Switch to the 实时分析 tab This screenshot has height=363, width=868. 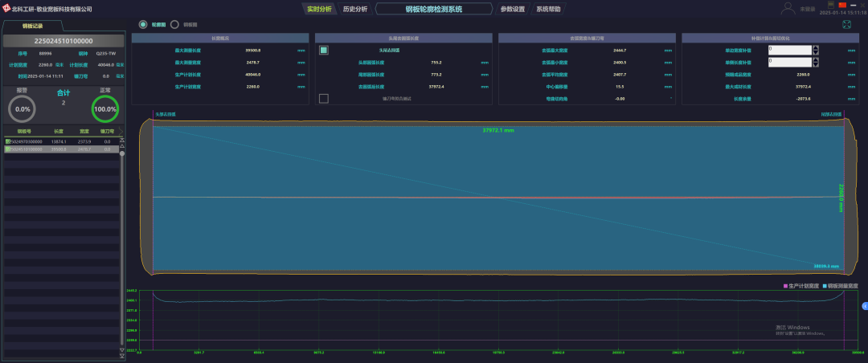point(319,9)
